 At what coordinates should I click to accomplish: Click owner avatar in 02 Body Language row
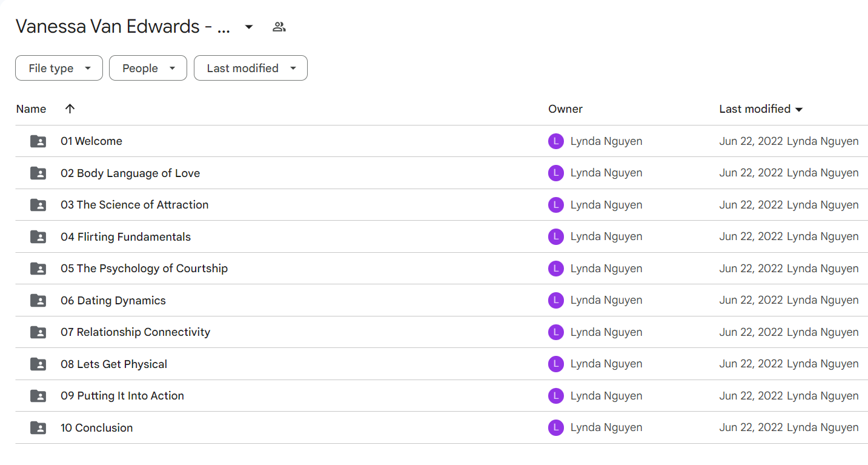[556, 173]
